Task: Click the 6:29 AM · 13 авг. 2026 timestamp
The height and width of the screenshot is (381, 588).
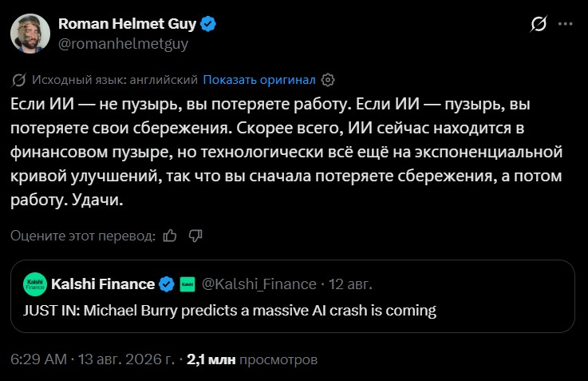Action: coord(93,359)
